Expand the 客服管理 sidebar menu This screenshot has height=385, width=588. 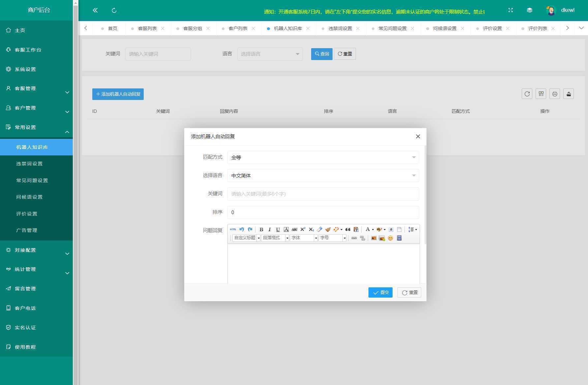tap(36, 88)
